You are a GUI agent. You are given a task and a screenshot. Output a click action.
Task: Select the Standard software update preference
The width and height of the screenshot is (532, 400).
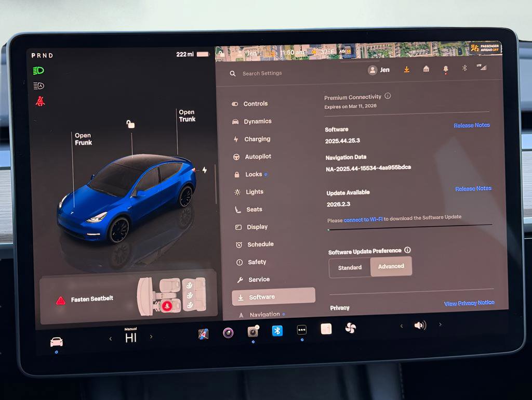click(349, 267)
